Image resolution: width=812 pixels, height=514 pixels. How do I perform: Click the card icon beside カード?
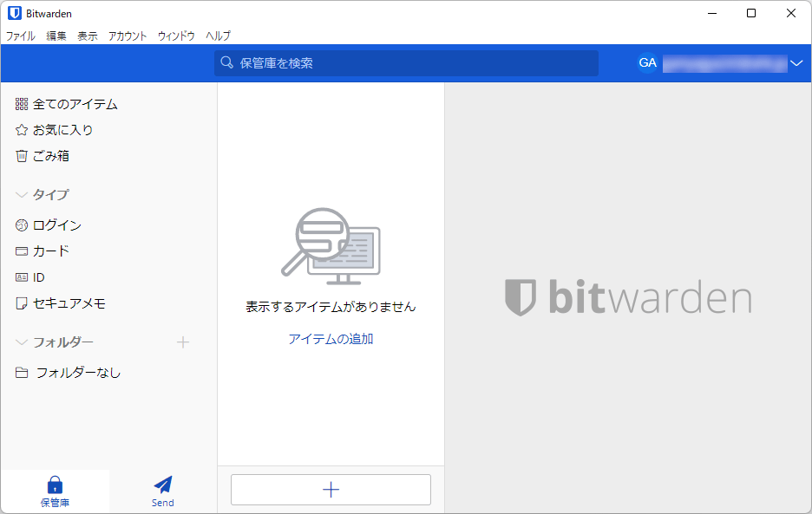coord(21,251)
